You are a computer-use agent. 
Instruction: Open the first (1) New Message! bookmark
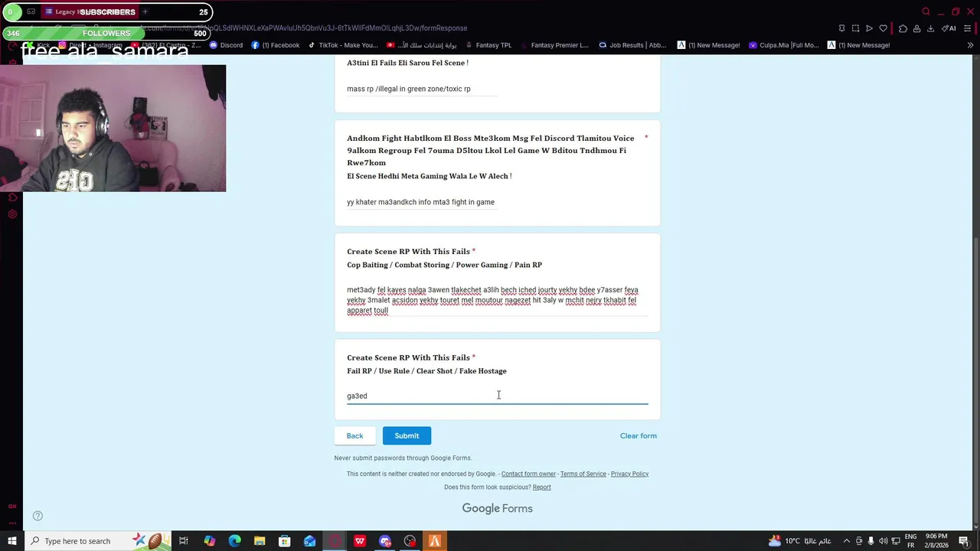pos(707,45)
